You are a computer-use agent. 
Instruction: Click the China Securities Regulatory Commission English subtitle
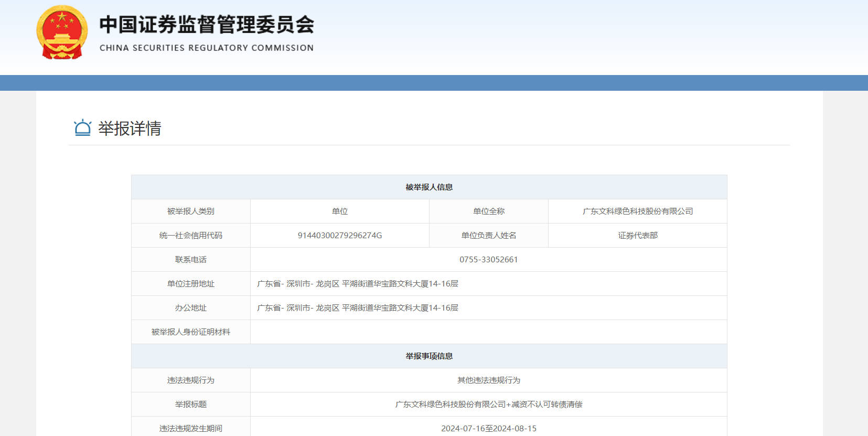pyautogui.click(x=207, y=48)
